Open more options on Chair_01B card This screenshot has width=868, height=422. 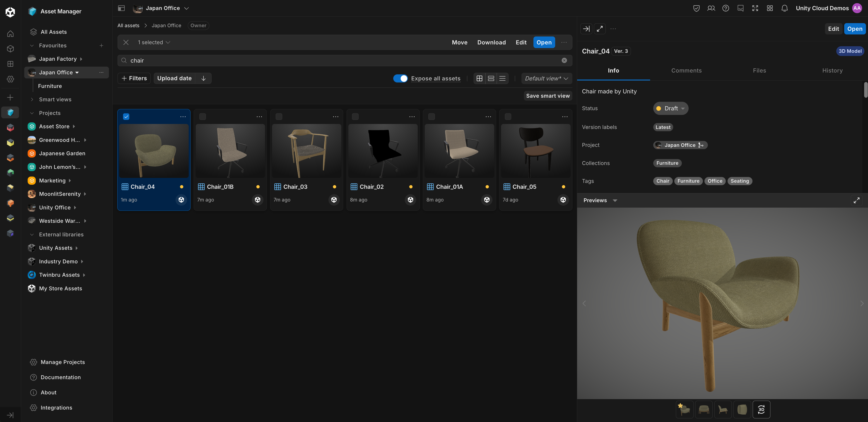point(259,117)
